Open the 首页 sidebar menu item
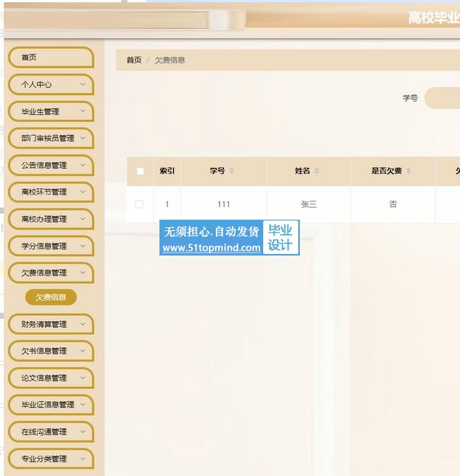460x476 pixels. (50, 57)
